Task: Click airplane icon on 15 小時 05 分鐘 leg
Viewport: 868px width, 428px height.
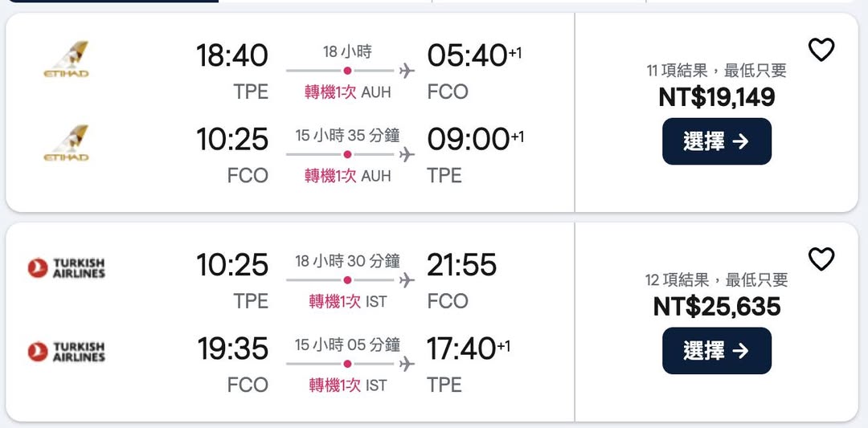Action: [x=407, y=364]
